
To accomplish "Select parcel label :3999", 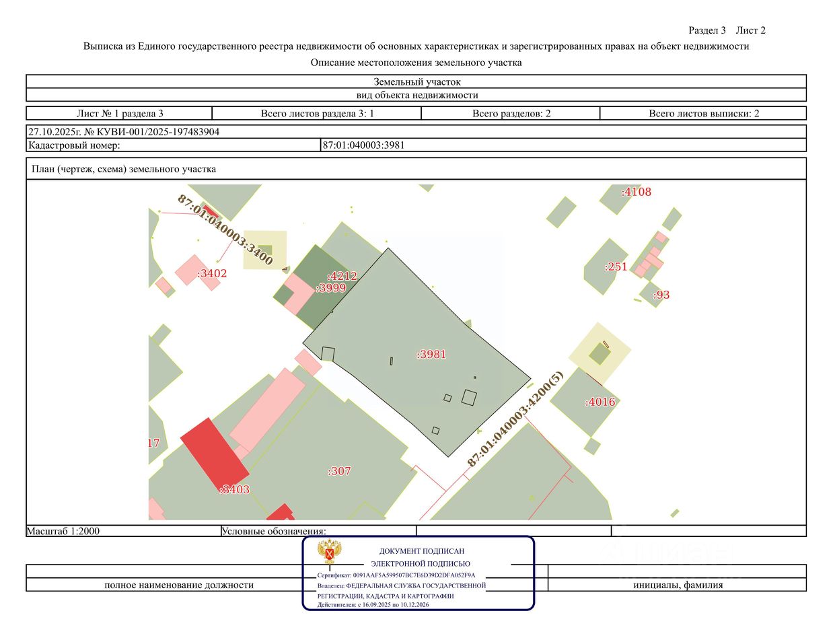I will 330,288.
